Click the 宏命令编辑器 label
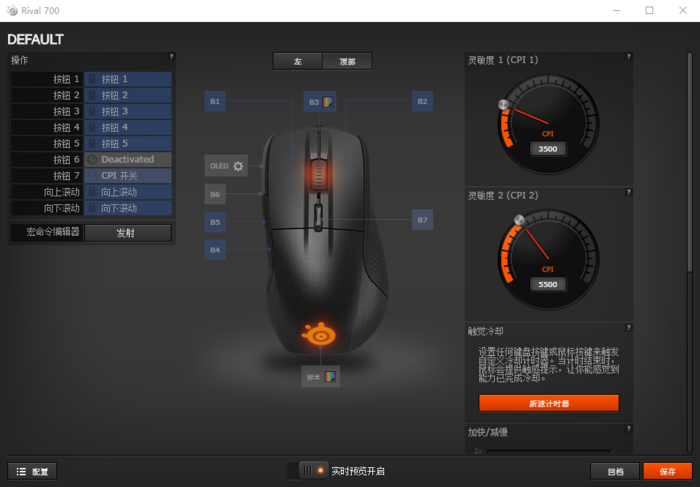Screen dimensions: 700x487 (x=53, y=232)
